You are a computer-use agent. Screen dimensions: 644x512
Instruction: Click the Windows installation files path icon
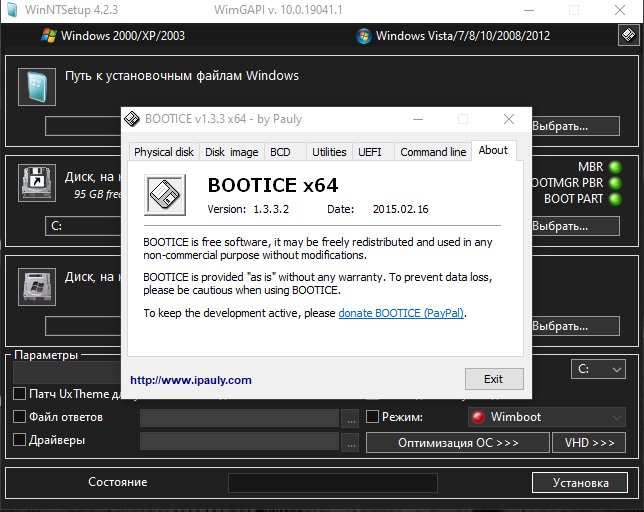37,87
